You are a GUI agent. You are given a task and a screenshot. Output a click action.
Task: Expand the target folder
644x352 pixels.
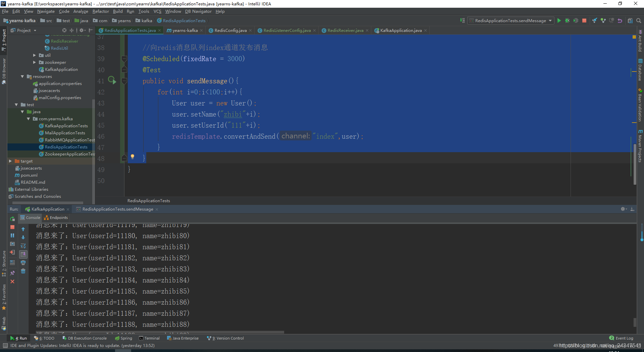10,161
